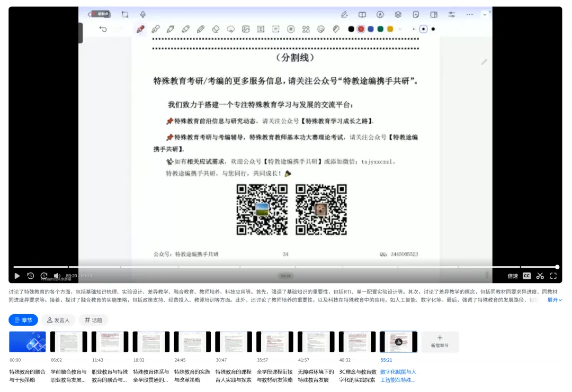
Task: Open the three-dot more menu
Action: (469, 15)
